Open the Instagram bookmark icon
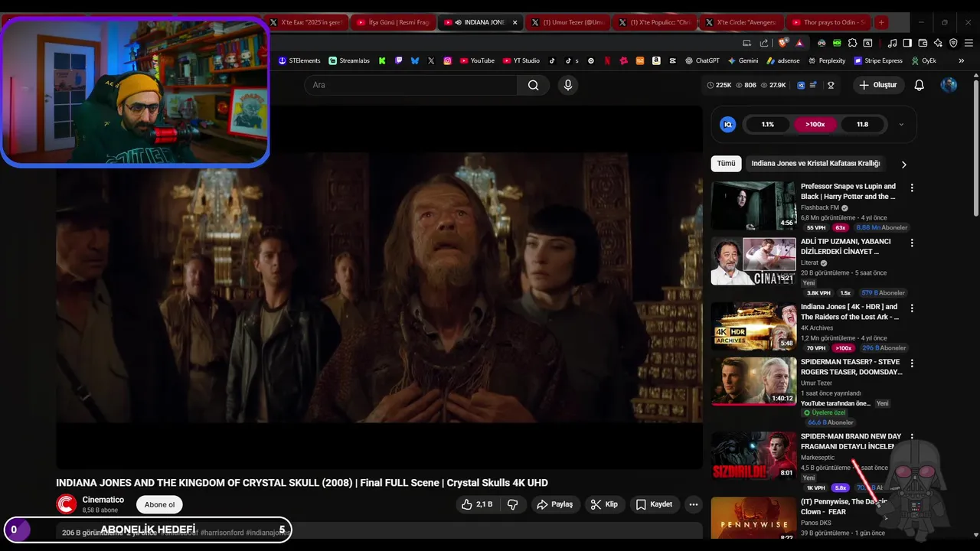This screenshot has height=551, width=980. tap(447, 60)
